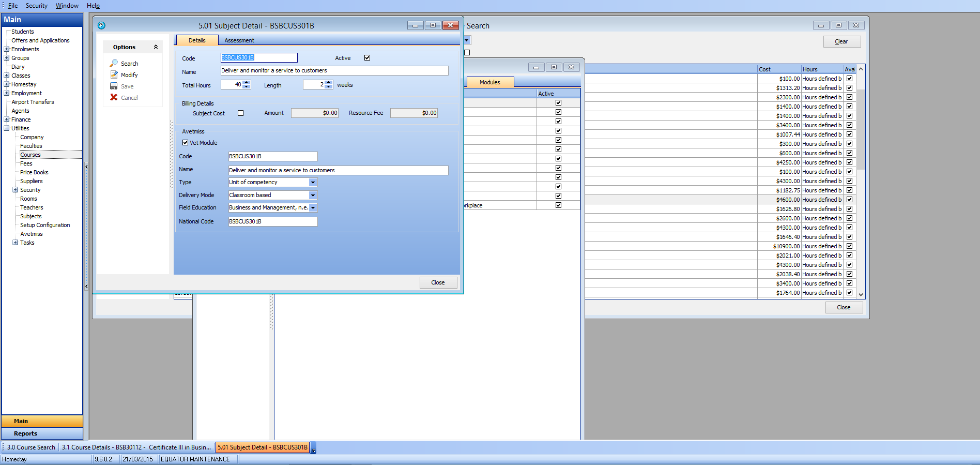Switch to the Assessment tab
Screen dimensions: 980x465
[239, 40]
